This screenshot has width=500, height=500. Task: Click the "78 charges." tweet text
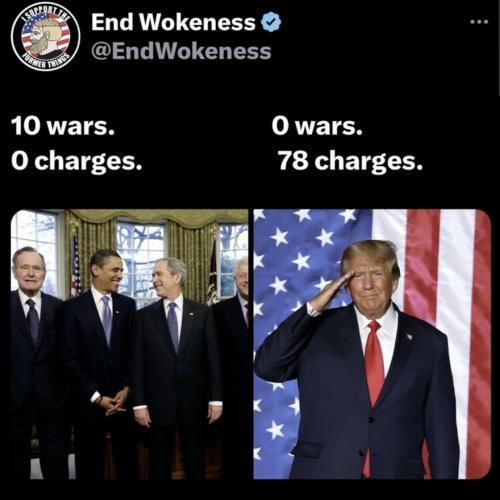[351, 161]
